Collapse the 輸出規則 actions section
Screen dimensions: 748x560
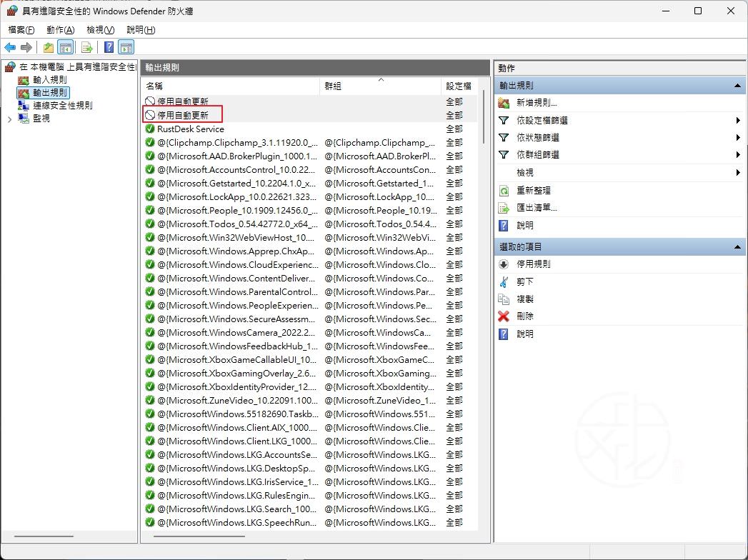click(737, 86)
